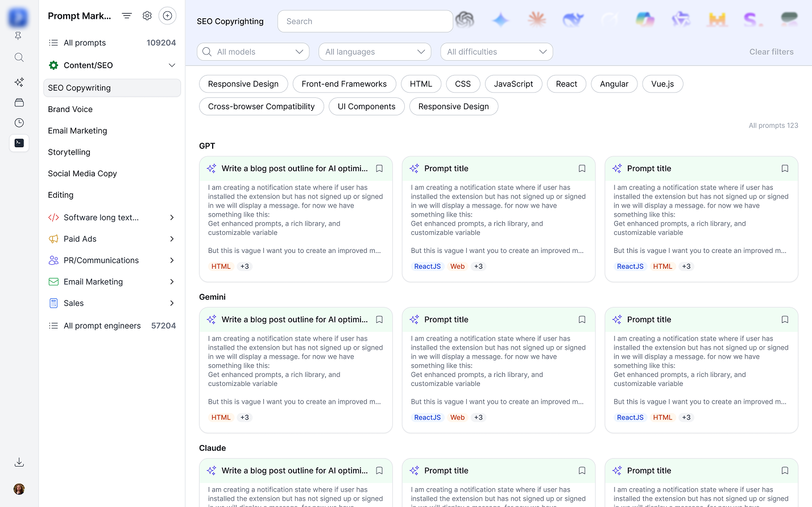Bookmark the Gemini 'Write a blog post outline' card
This screenshot has width=812, height=507.
click(x=379, y=320)
